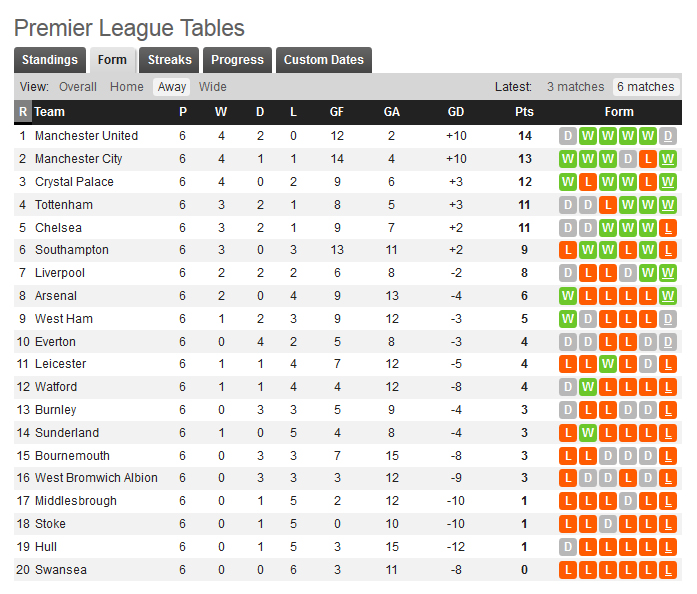Screen dimensions: 697x594
Task: Open the Custom Dates tab
Action: tap(323, 60)
